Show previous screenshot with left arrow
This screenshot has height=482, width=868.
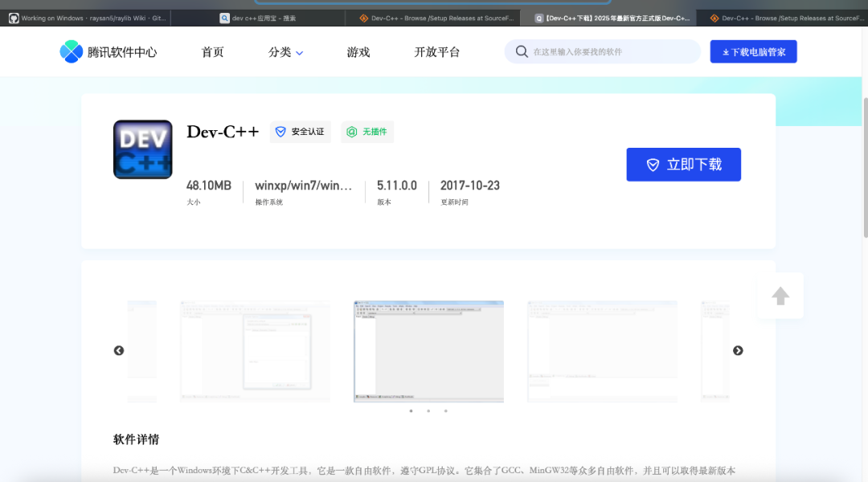click(x=119, y=351)
